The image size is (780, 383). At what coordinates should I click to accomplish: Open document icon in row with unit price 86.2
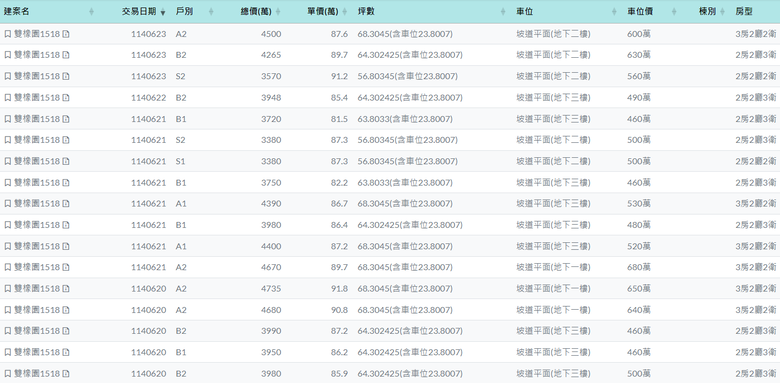66,352
